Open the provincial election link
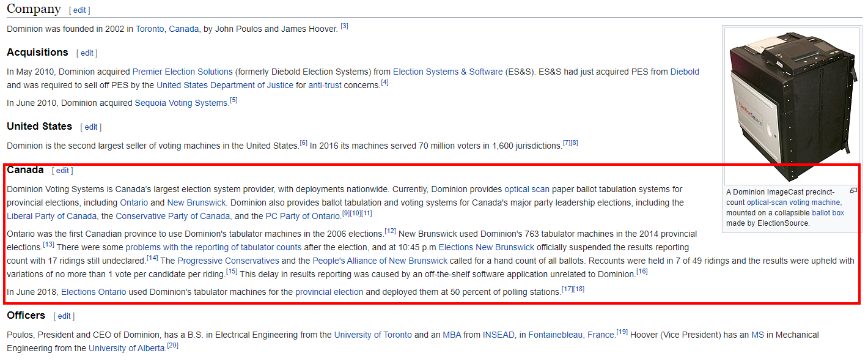The image size is (868, 364). click(329, 292)
